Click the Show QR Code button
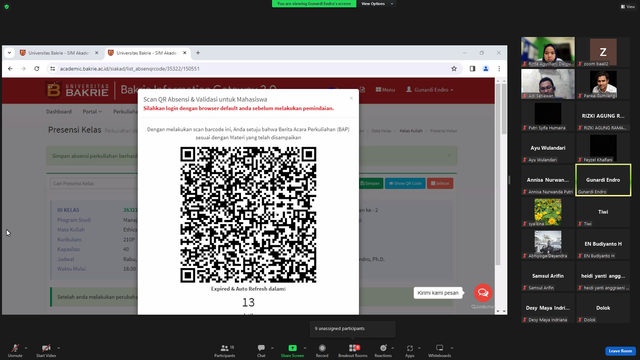640x360 pixels. tap(405, 183)
